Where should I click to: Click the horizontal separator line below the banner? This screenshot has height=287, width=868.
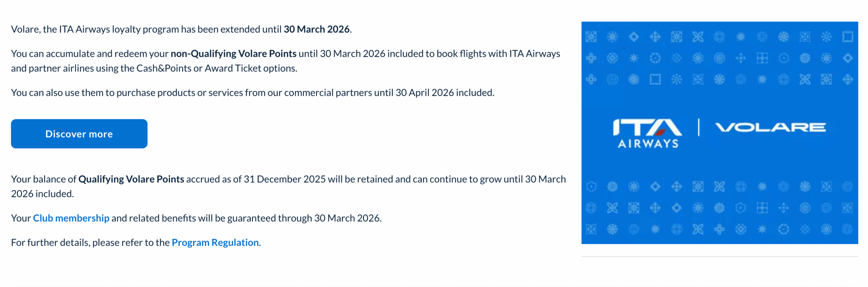pos(719,257)
